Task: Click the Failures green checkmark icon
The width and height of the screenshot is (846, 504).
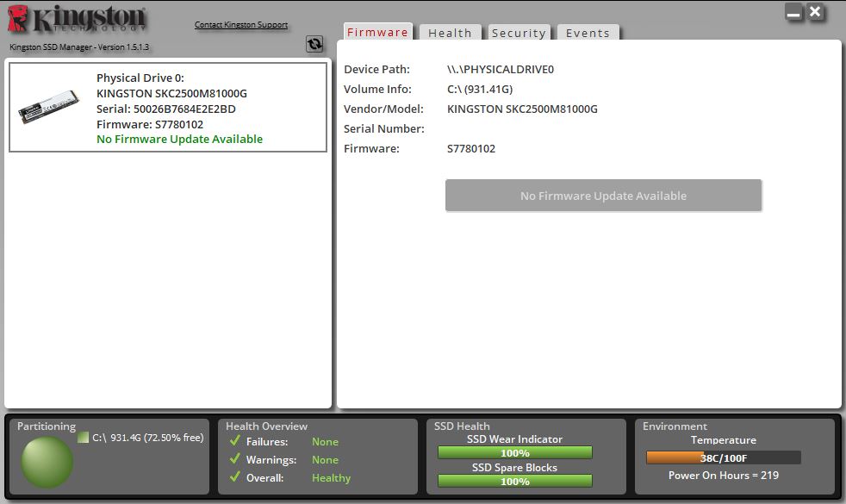Action: click(x=234, y=441)
